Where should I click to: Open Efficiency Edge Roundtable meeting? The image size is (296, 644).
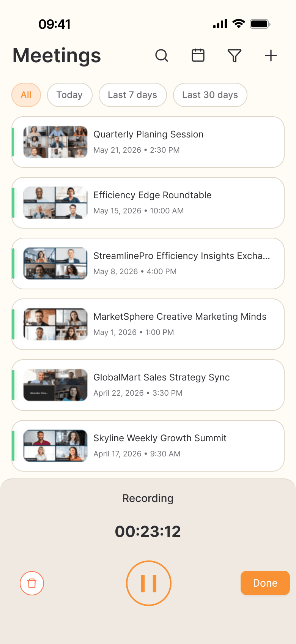[x=148, y=203]
